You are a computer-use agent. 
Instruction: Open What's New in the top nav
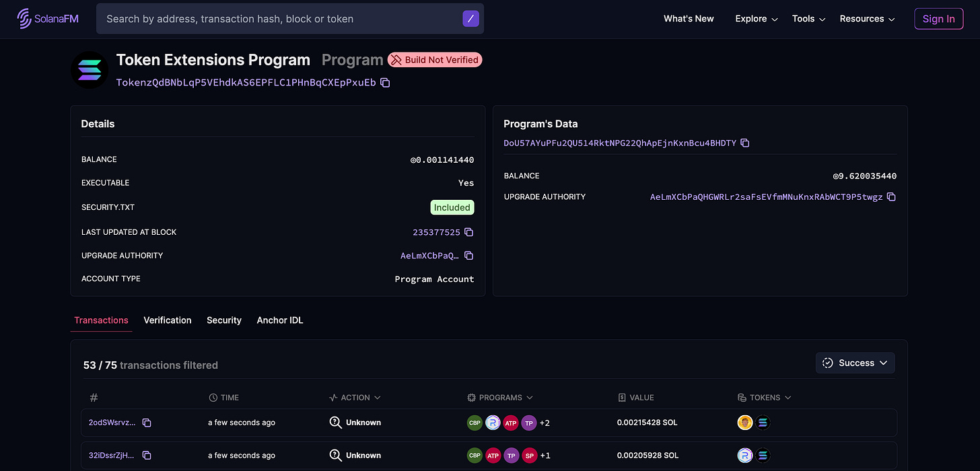pos(689,19)
